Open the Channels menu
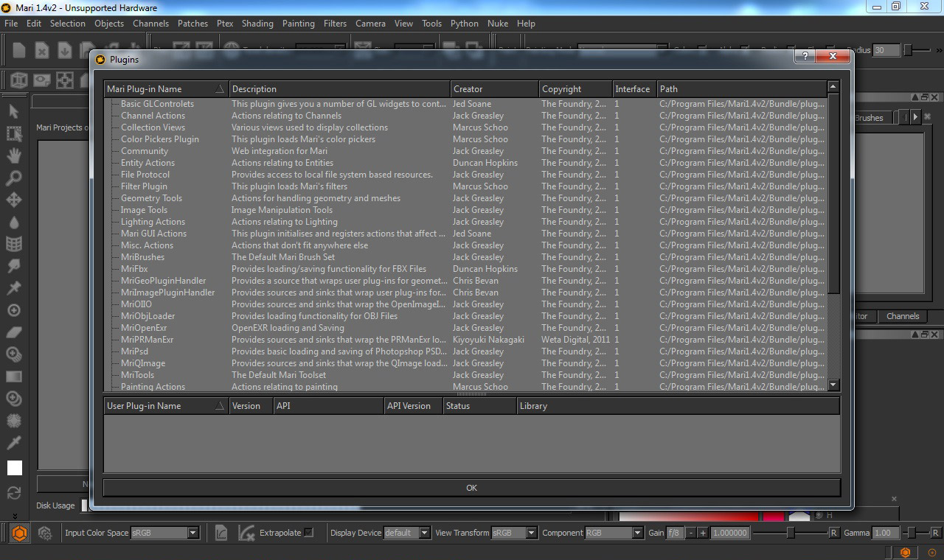944x560 pixels. point(150,24)
